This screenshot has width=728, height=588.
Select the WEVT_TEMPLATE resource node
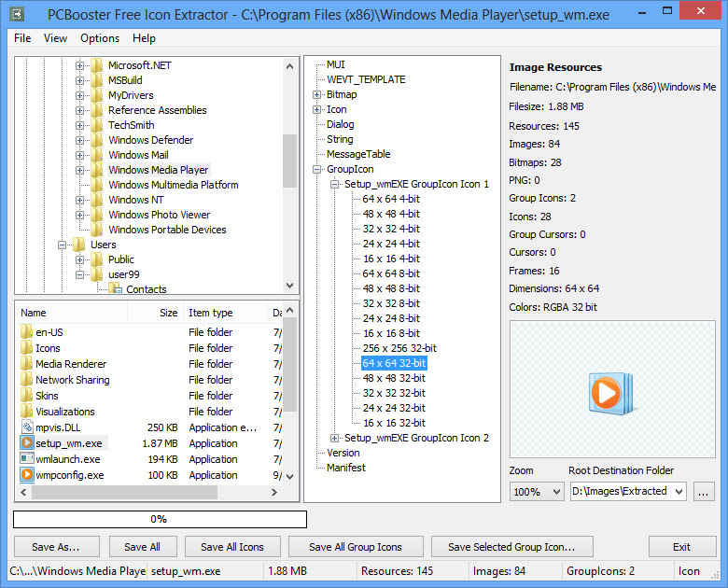[366, 80]
